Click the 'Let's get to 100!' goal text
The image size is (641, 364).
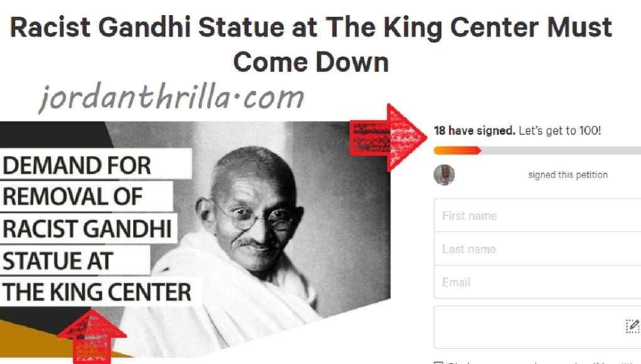tap(559, 131)
